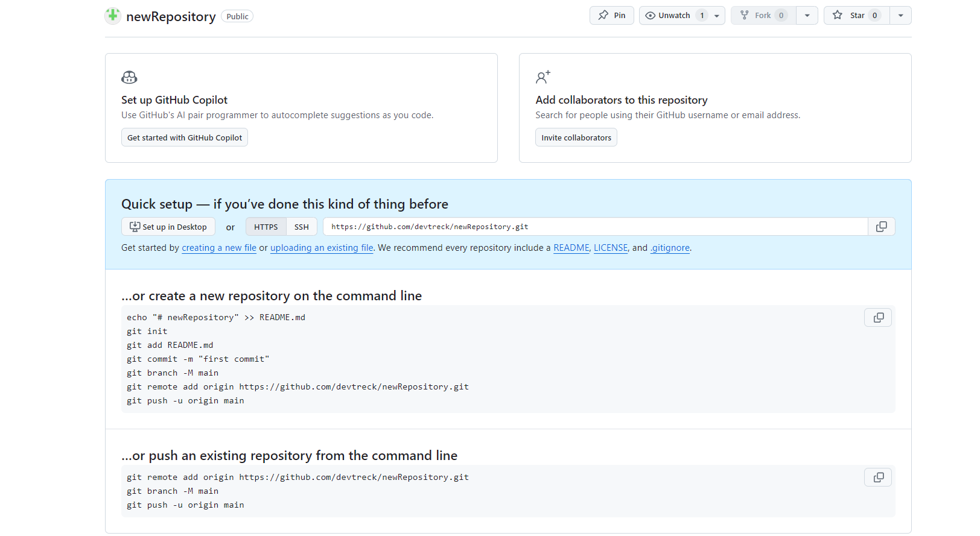Click the GitHub Copilot icon
980x536 pixels.
click(x=129, y=77)
